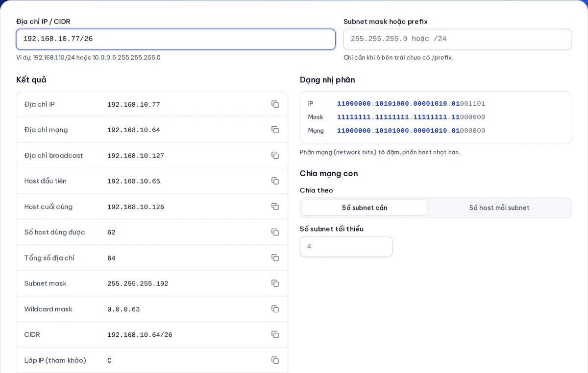This screenshot has width=588, height=373.
Task: Click the Địa chỉ IP result value 192.168.10.77
Action: (134, 105)
